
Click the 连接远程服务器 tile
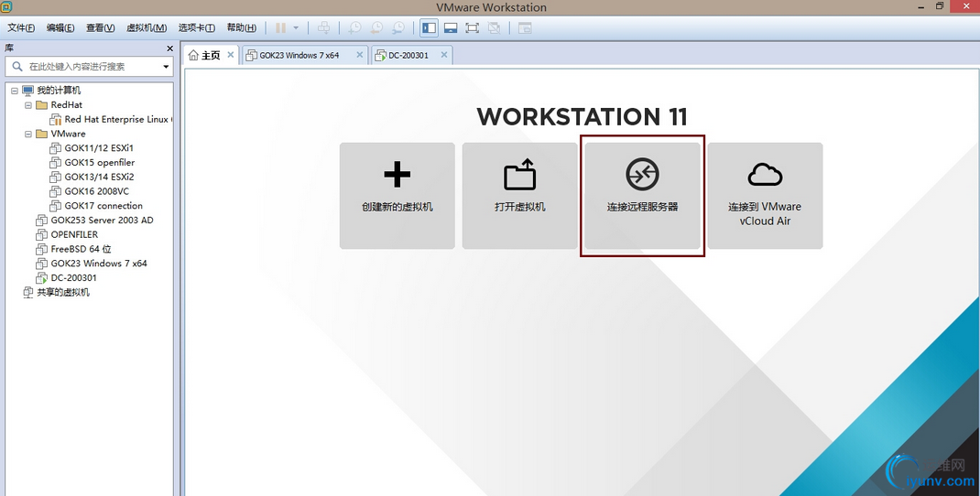[643, 196]
